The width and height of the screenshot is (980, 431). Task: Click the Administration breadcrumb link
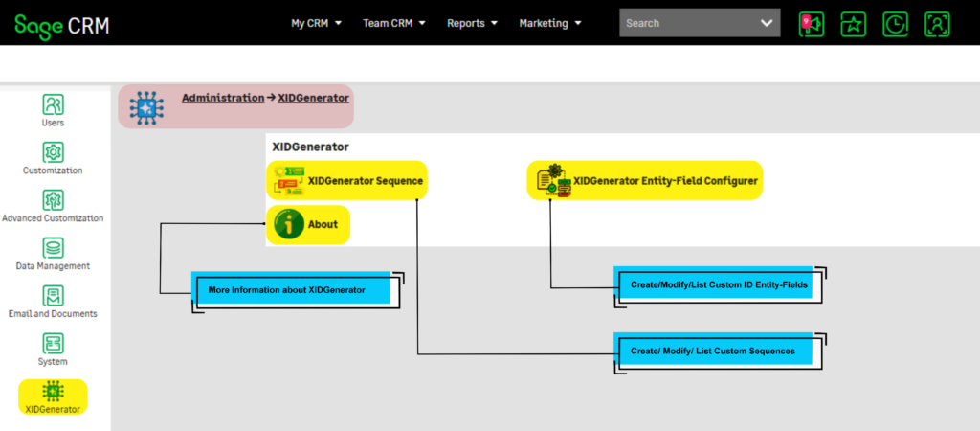tap(222, 98)
